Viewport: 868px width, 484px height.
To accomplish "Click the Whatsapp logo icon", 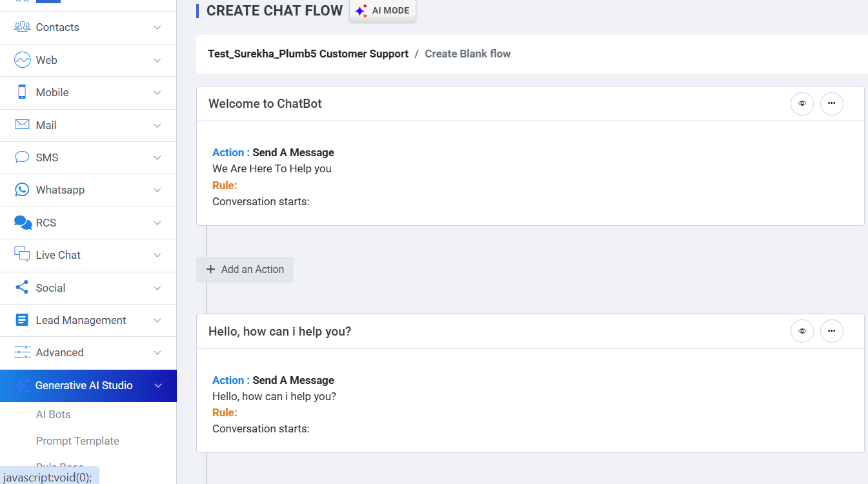I will pos(23,190).
